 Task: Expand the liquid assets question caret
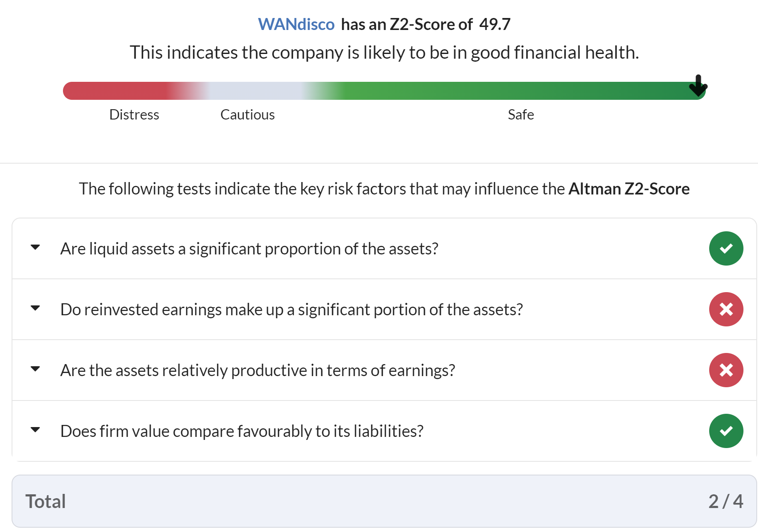(36, 248)
